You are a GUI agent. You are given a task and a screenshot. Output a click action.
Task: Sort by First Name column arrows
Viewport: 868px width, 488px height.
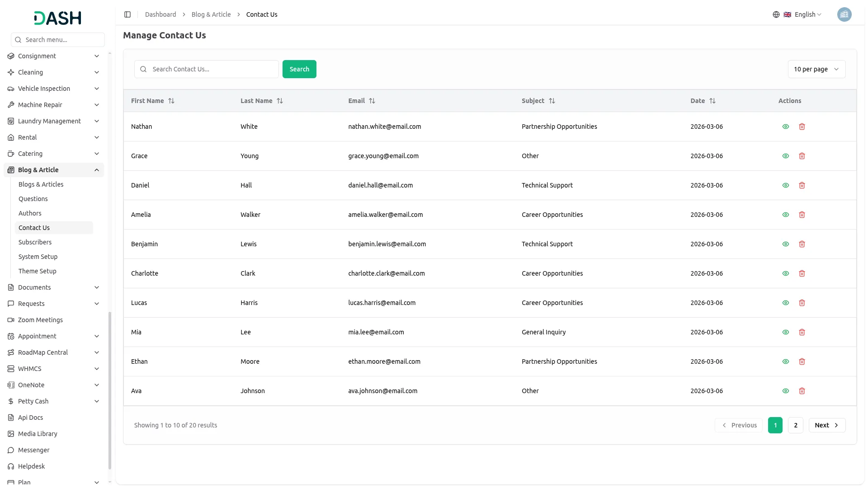(x=171, y=101)
